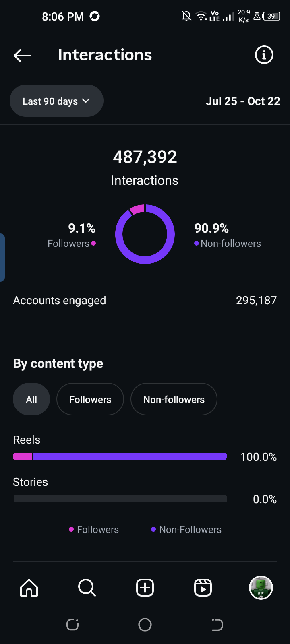The height and width of the screenshot is (644, 290).
Task: Tap the back arrow icon
Action: click(23, 56)
